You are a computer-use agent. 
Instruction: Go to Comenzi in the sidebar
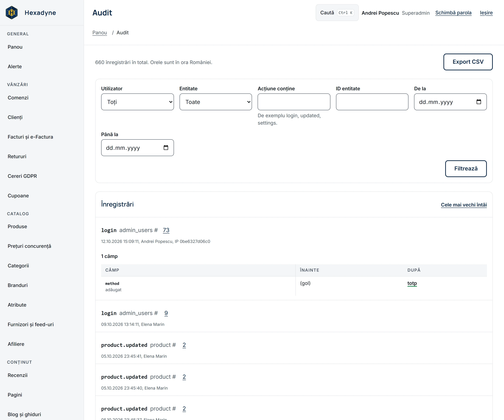pos(18,98)
